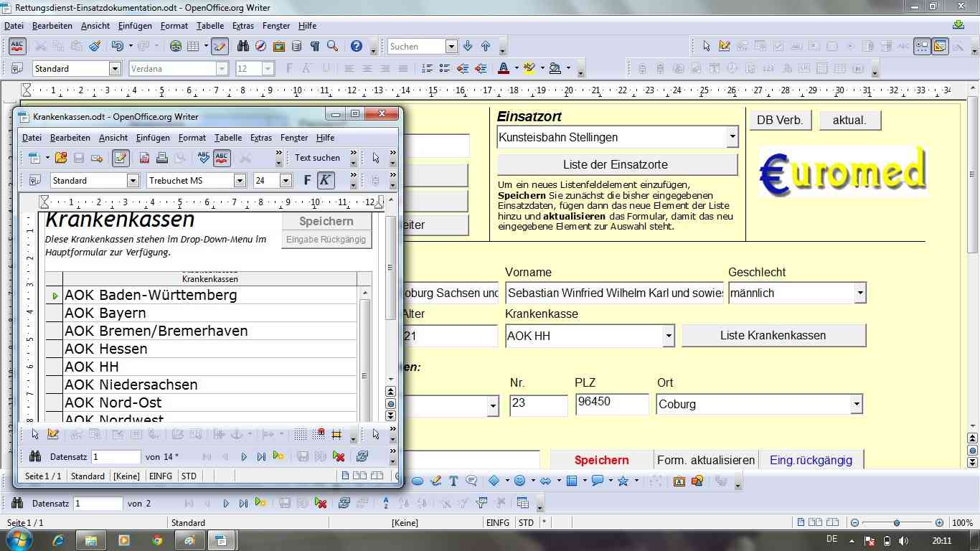Advance to the next record arrow icon
The width and height of the screenshot is (980, 551).
pyautogui.click(x=244, y=457)
